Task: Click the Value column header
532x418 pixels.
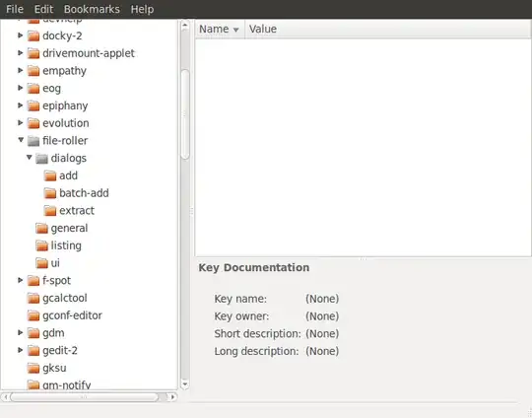Action: [388, 30]
